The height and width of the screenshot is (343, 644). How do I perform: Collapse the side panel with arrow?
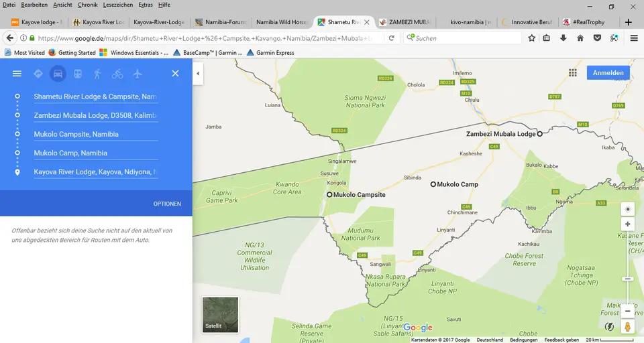point(198,74)
